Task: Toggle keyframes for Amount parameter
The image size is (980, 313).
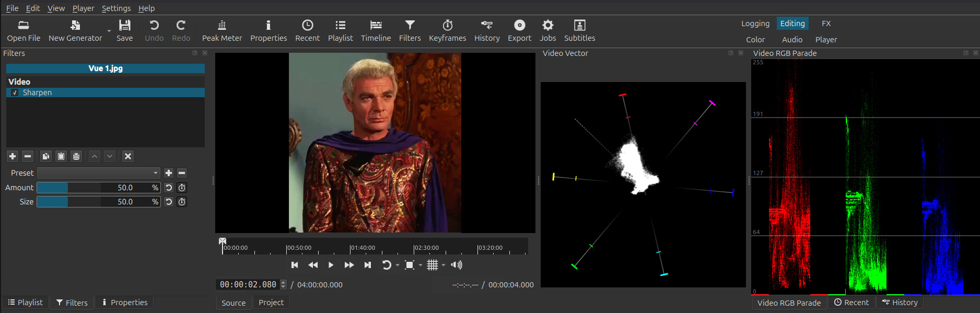Action: coord(182,188)
